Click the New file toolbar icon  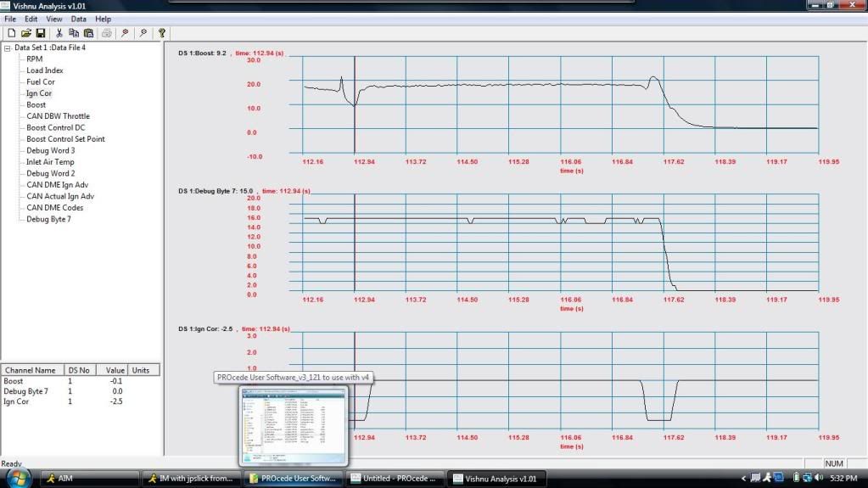pos(11,33)
